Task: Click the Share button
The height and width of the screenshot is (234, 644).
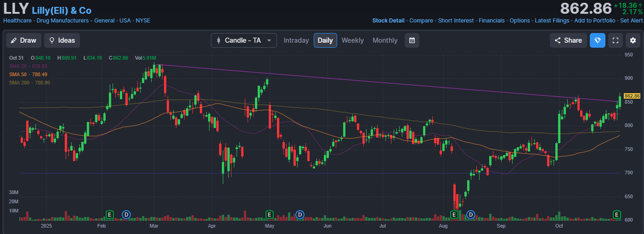Action: click(568, 40)
